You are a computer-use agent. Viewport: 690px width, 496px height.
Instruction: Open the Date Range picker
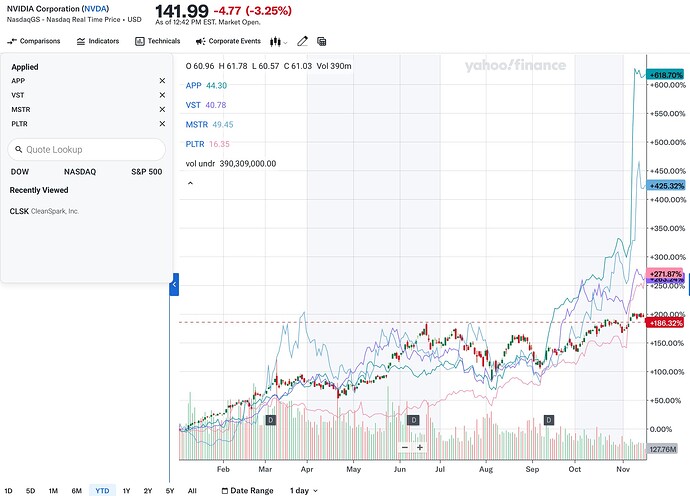click(x=247, y=490)
